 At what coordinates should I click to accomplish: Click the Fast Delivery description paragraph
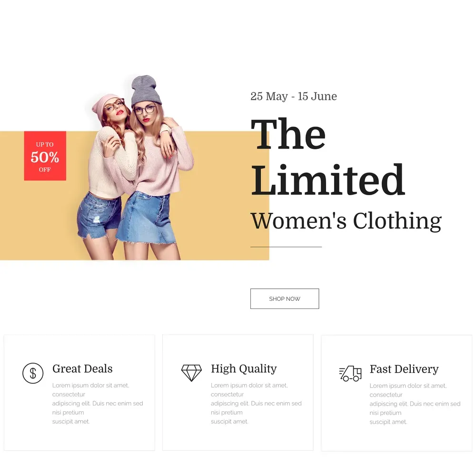(x=415, y=404)
